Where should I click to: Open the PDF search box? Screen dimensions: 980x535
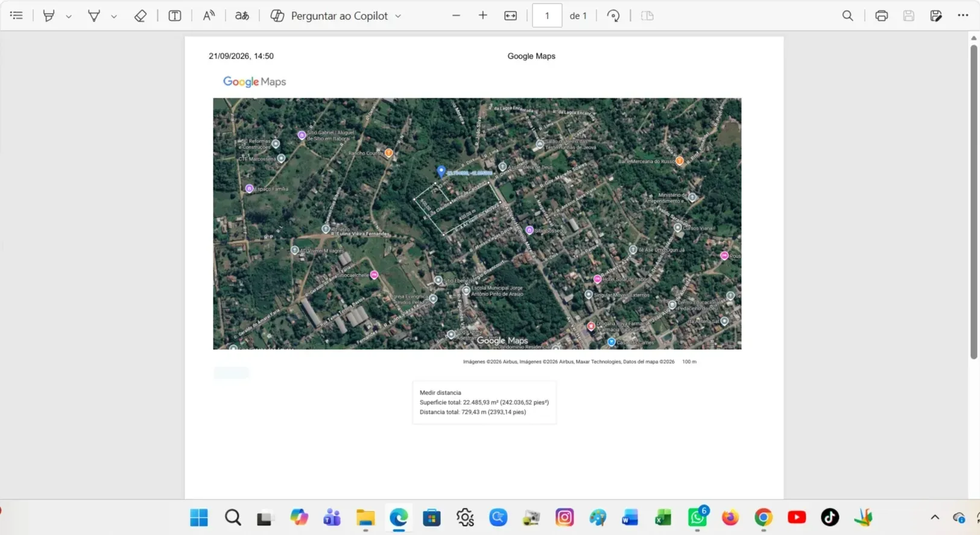(x=848, y=16)
